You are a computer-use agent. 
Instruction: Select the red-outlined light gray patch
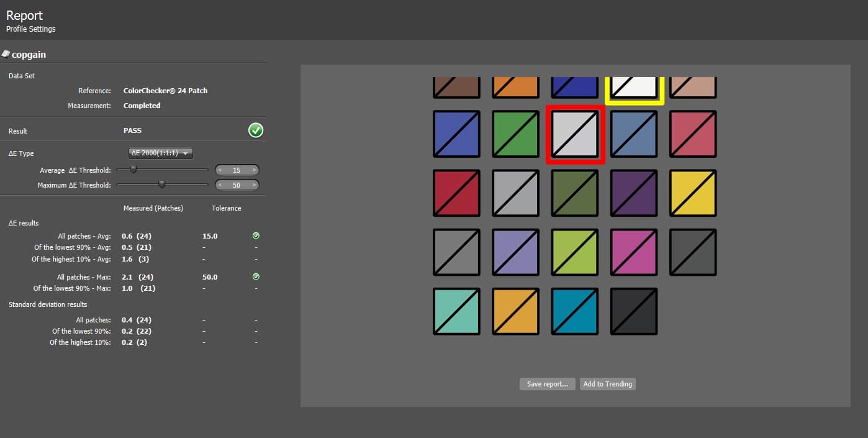tap(575, 134)
